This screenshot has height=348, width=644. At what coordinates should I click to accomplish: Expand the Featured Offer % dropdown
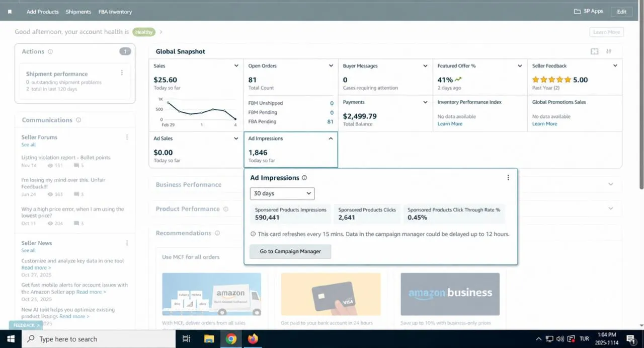point(520,66)
